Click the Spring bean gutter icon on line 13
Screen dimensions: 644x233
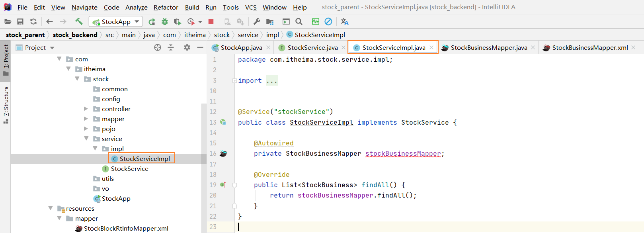223,122
